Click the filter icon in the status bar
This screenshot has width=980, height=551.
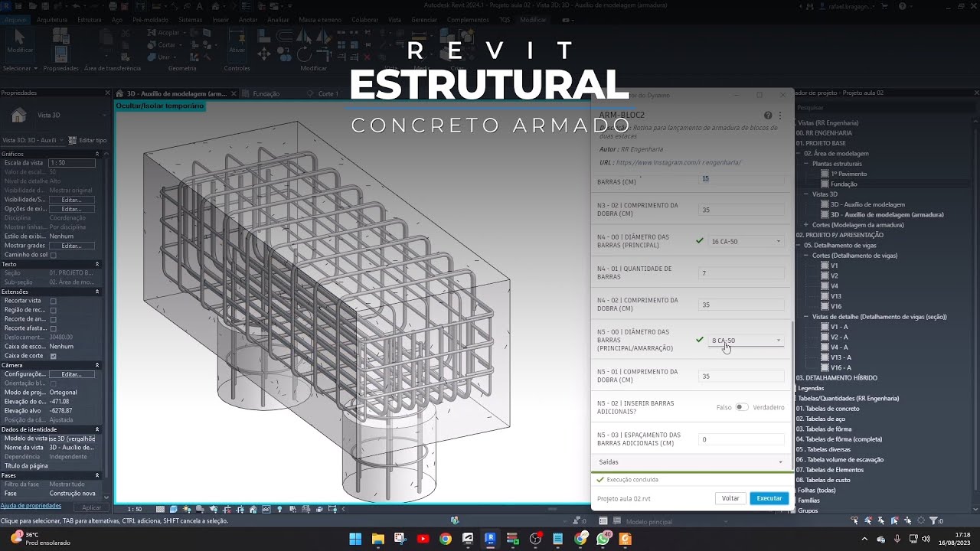[x=933, y=521]
